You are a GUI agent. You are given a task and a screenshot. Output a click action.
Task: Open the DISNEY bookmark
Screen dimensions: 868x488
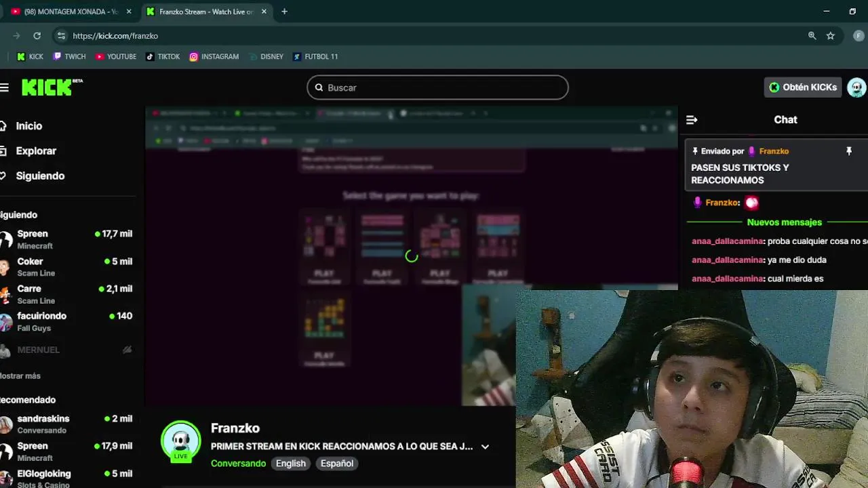pos(266,57)
